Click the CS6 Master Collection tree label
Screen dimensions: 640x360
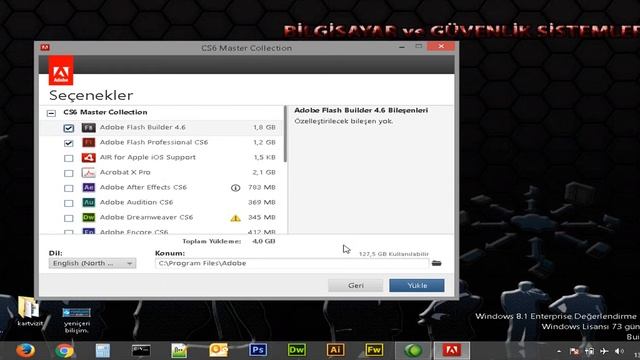click(x=105, y=112)
